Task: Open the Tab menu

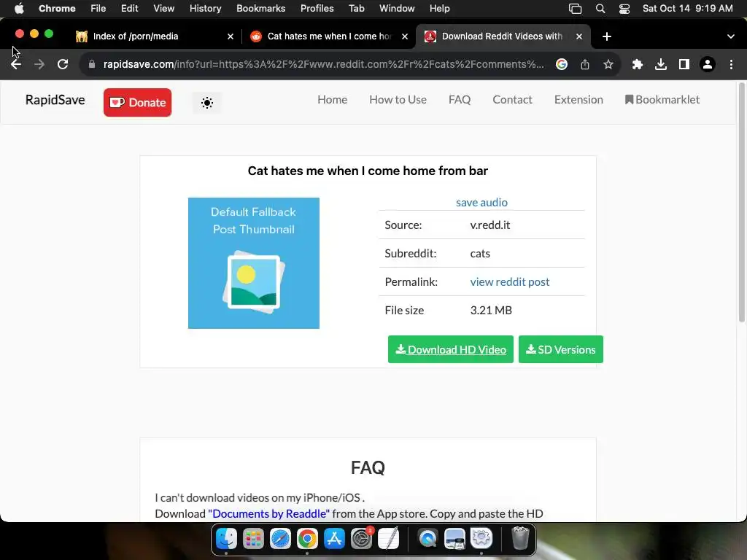Action: coord(356,9)
